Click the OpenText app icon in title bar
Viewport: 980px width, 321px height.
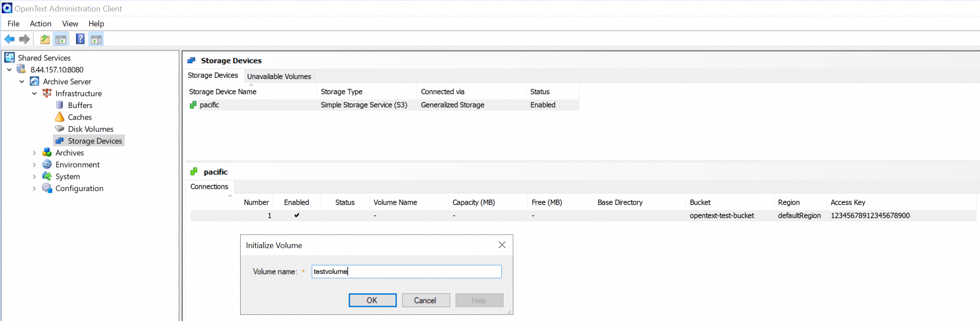(x=7, y=8)
